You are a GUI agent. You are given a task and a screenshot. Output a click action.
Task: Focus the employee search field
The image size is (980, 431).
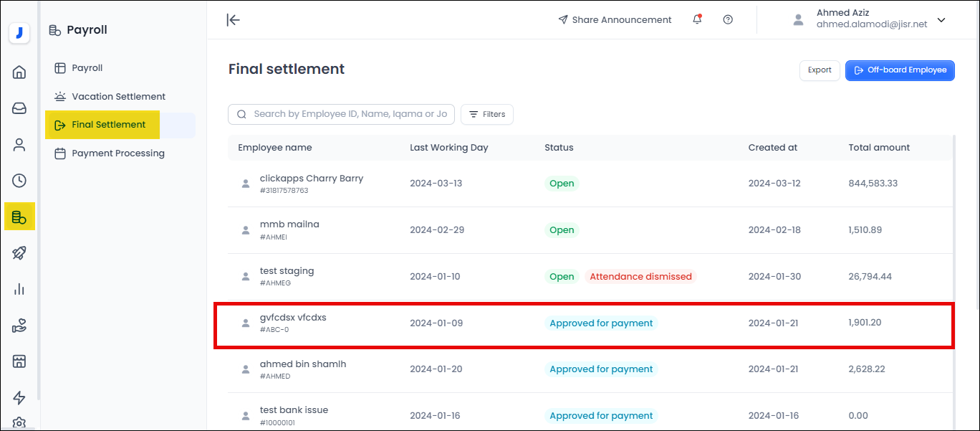[x=351, y=114]
